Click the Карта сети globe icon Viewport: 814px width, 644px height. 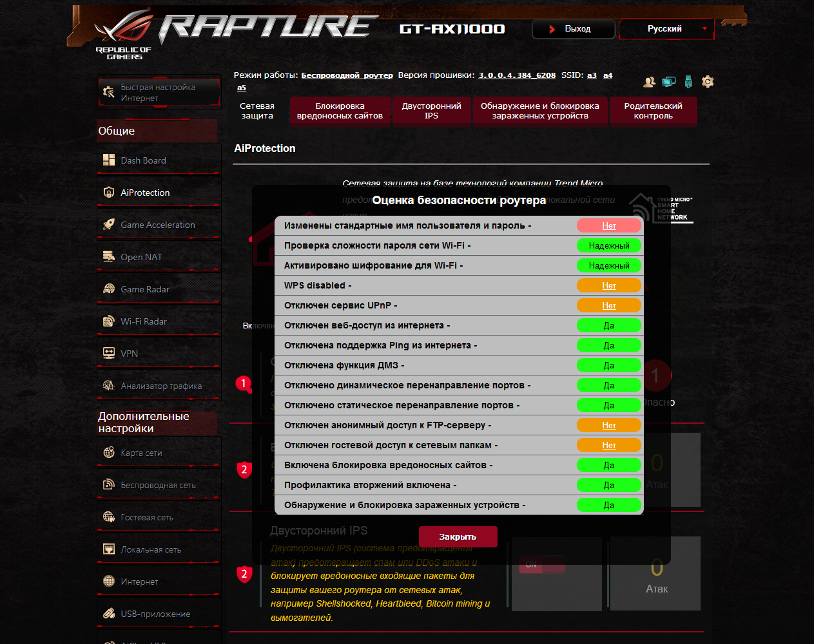coord(109,453)
